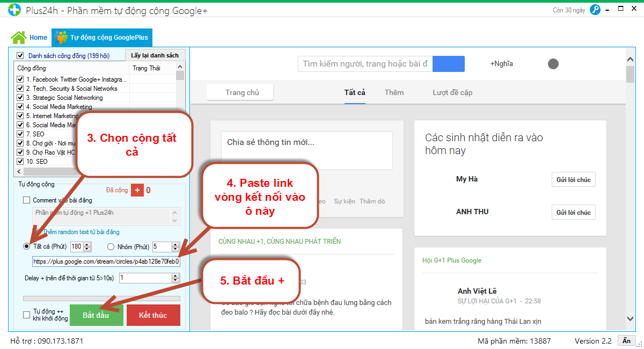This screenshot has height=349, width=644.
Task: Click the Sự kiện post option
Action: coord(345,201)
